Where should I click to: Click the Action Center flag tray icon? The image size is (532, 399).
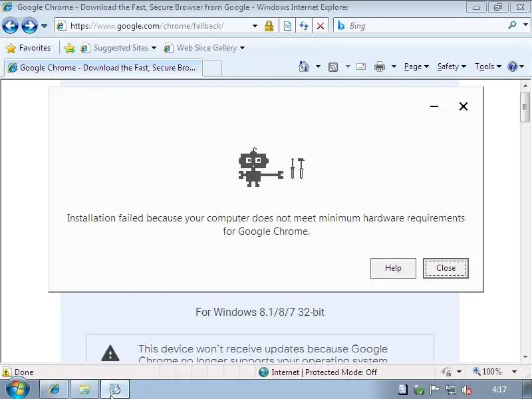pos(435,390)
